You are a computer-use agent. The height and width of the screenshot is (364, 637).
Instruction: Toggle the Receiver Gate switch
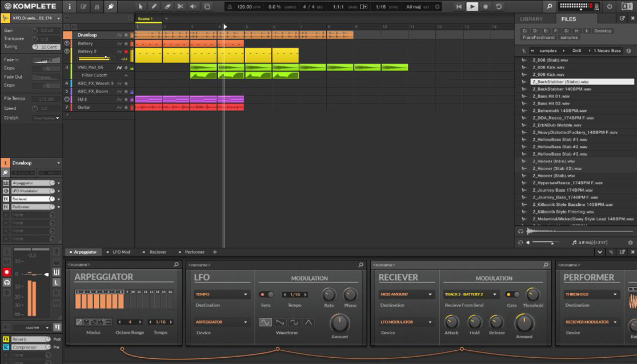pyautogui.click(x=512, y=294)
